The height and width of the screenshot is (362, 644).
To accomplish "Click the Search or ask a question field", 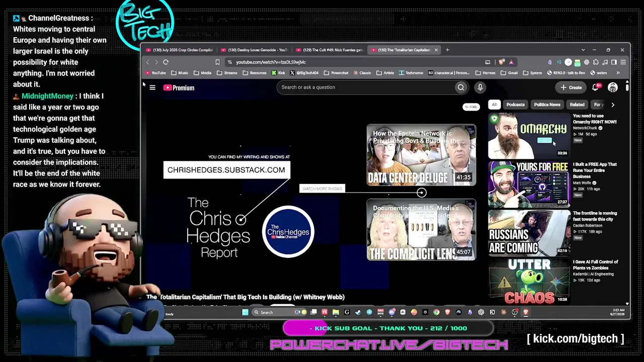I will [366, 87].
